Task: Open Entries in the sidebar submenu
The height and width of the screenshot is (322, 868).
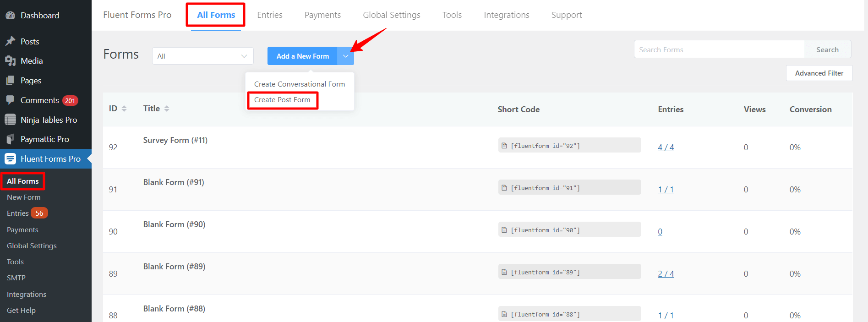Action: point(18,213)
